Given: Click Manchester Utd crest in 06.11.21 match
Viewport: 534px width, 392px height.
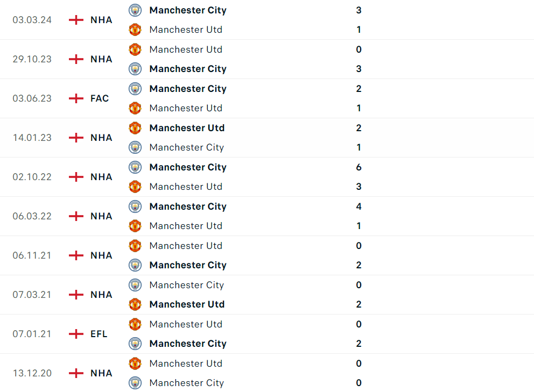Looking at the screenshot, I should tap(135, 246).
